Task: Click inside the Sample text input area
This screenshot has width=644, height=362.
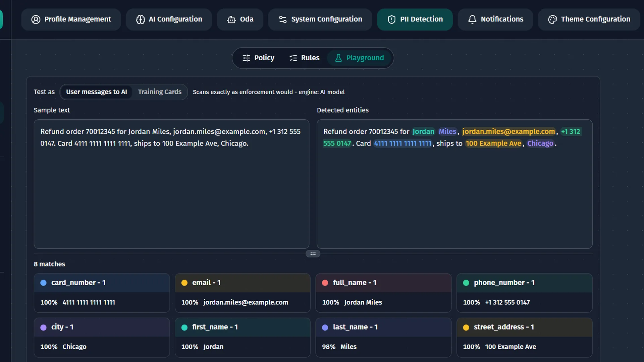Action: 171,184
